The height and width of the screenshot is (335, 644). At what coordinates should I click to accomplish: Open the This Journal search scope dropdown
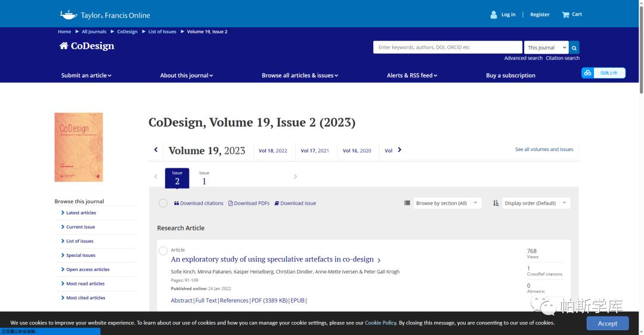pos(546,48)
